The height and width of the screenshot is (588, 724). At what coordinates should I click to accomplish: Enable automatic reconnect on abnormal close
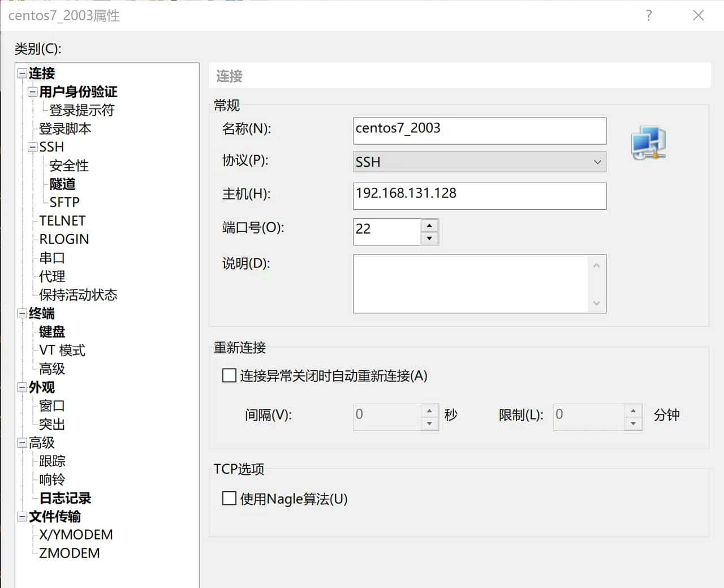click(229, 375)
